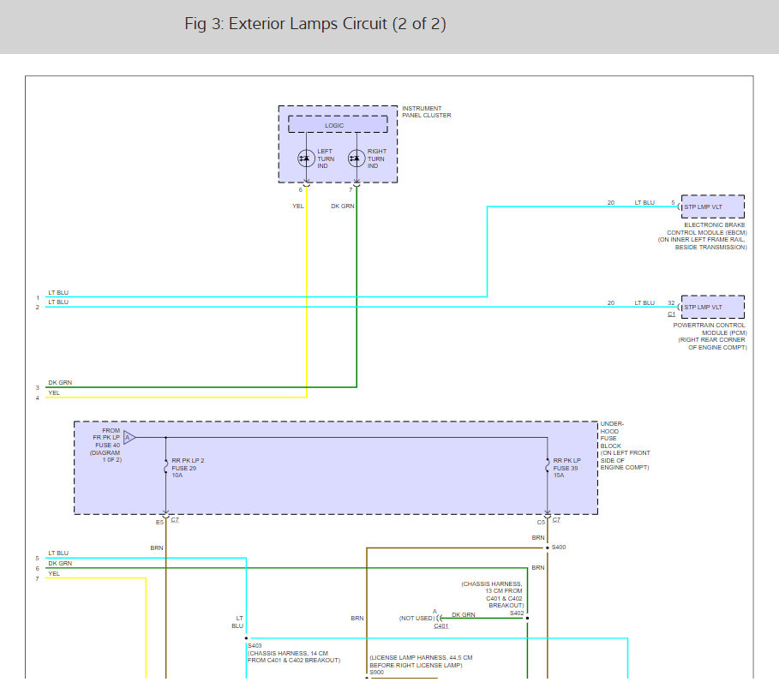The height and width of the screenshot is (700, 779).
Task: Click the 'CHASSIS HARNESS, 14 CM' note under S403
Action: tap(294, 657)
